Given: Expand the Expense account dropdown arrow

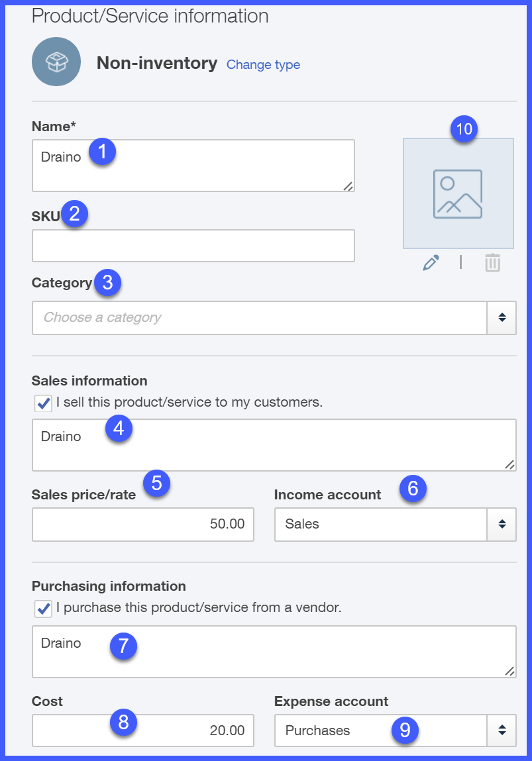Looking at the screenshot, I should 502,731.
